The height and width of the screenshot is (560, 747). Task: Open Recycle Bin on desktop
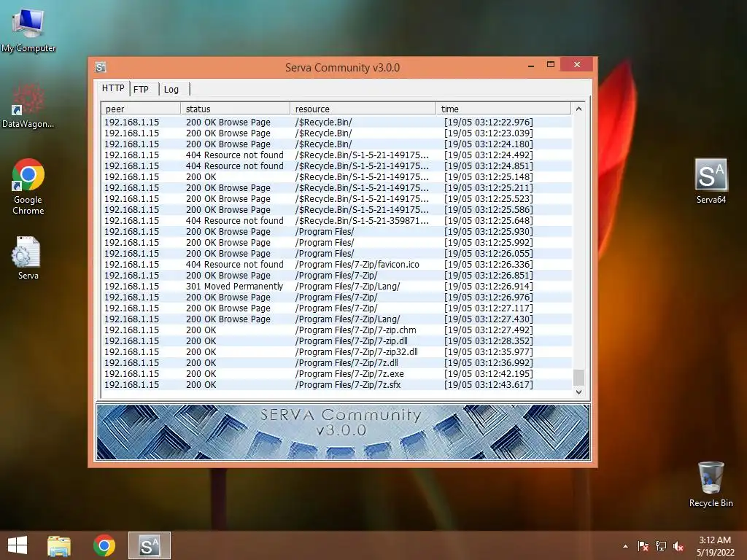[x=711, y=484]
